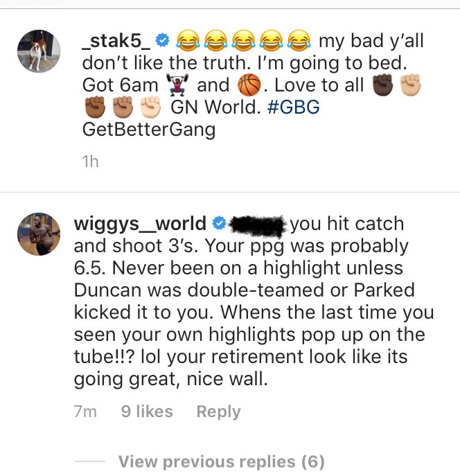
Task: Click the last laughing-crying emoji
Action: click(299, 40)
